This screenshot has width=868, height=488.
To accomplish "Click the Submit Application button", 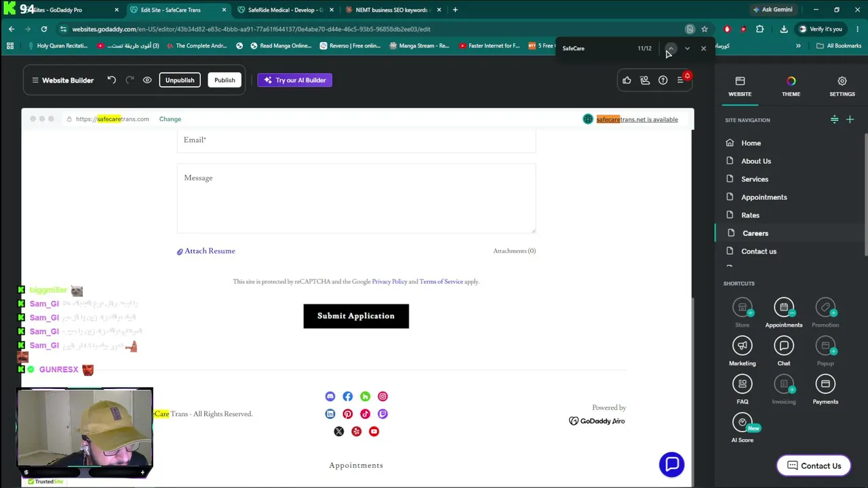I will [x=356, y=316].
